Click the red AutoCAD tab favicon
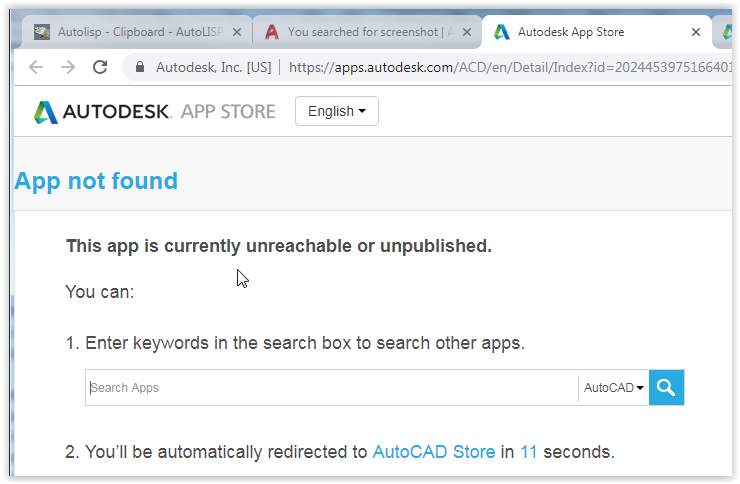 point(272,32)
